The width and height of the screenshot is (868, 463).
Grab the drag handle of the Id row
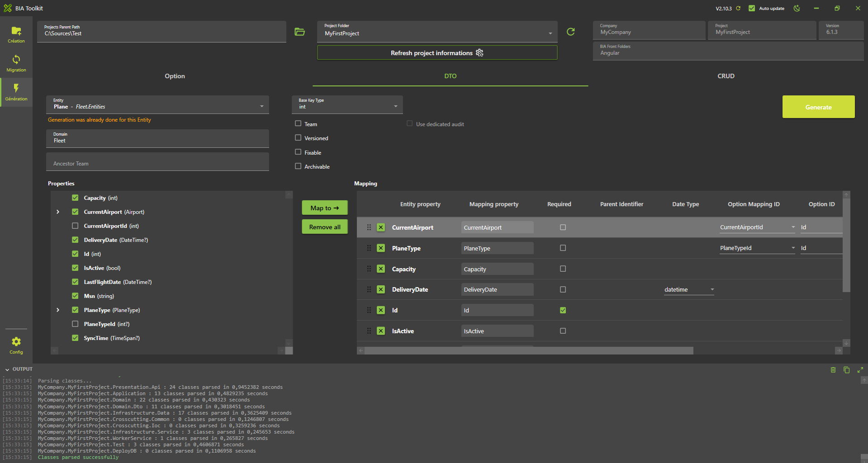coord(369,310)
